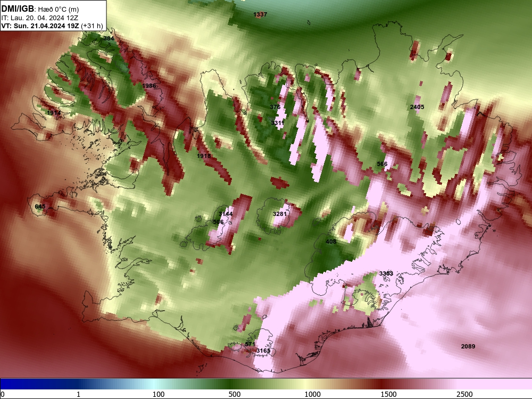Click the map value 3353
The width and height of the screenshot is (532, 399).
(x=386, y=273)
